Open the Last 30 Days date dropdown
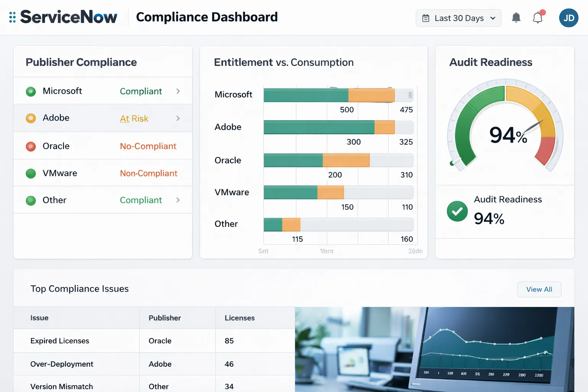The width and height of the screenshot is (588, 392). (458, 18)
